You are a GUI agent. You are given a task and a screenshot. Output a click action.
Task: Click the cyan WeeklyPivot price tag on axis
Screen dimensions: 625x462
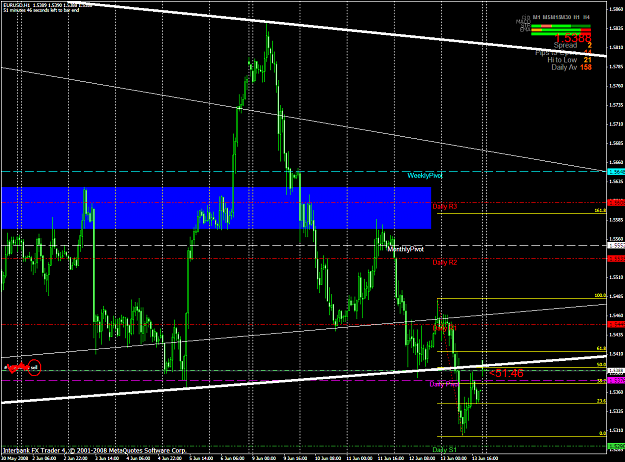coord(616,172)
